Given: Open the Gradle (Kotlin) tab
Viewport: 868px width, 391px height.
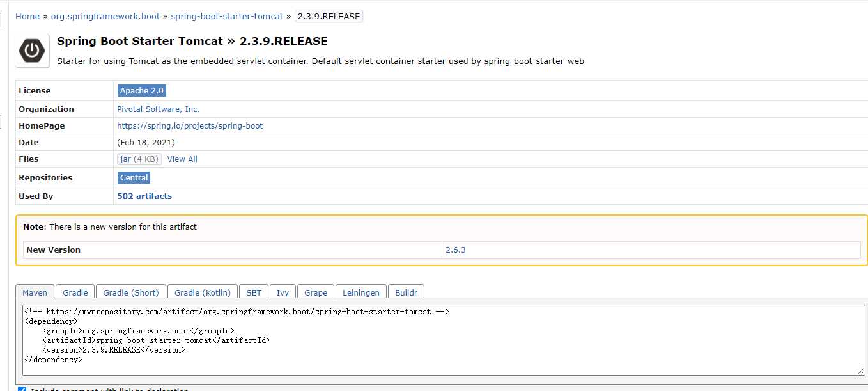Looking at the screenshot, I should pos(202,292).
